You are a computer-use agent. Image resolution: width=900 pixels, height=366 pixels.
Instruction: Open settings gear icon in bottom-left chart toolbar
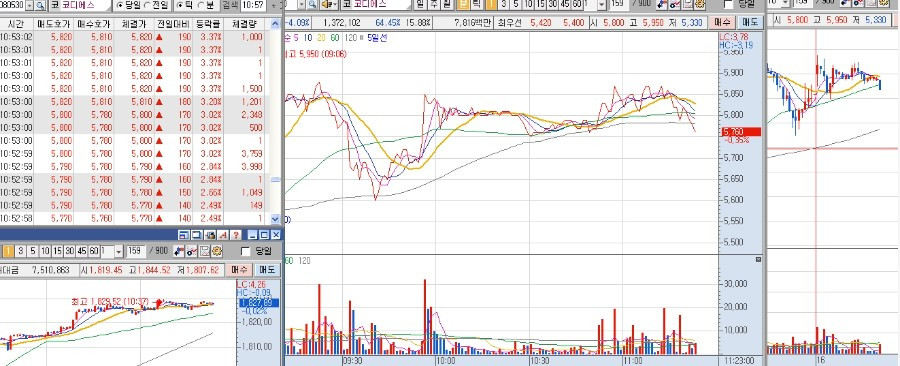[217, 251]
